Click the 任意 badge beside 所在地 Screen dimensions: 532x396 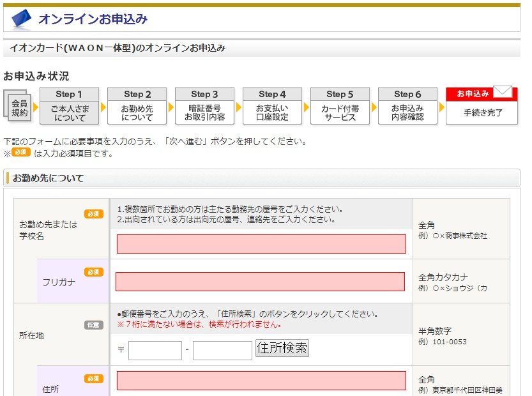(94, 324)
